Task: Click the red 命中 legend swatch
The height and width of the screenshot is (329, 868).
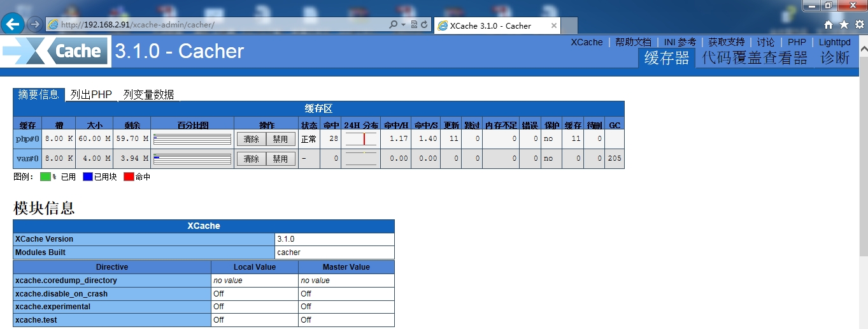Action: pyautogui.click(x=129, y=177)
